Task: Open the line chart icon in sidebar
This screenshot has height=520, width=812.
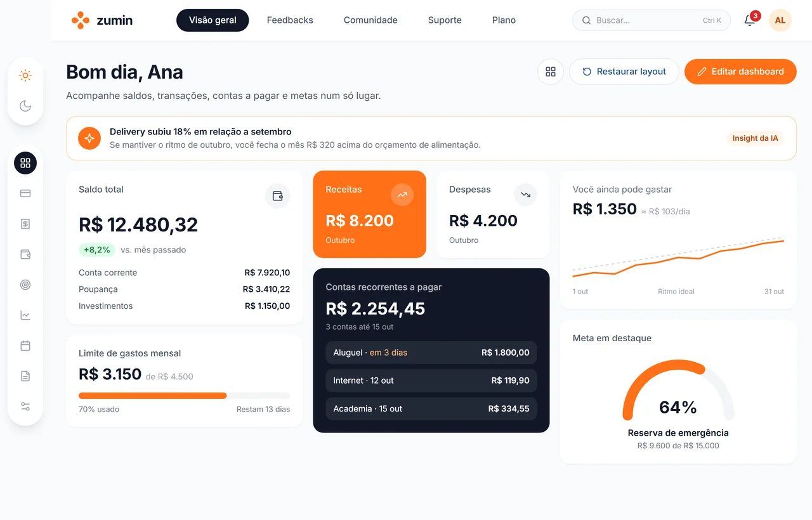Action: point(25,315)
